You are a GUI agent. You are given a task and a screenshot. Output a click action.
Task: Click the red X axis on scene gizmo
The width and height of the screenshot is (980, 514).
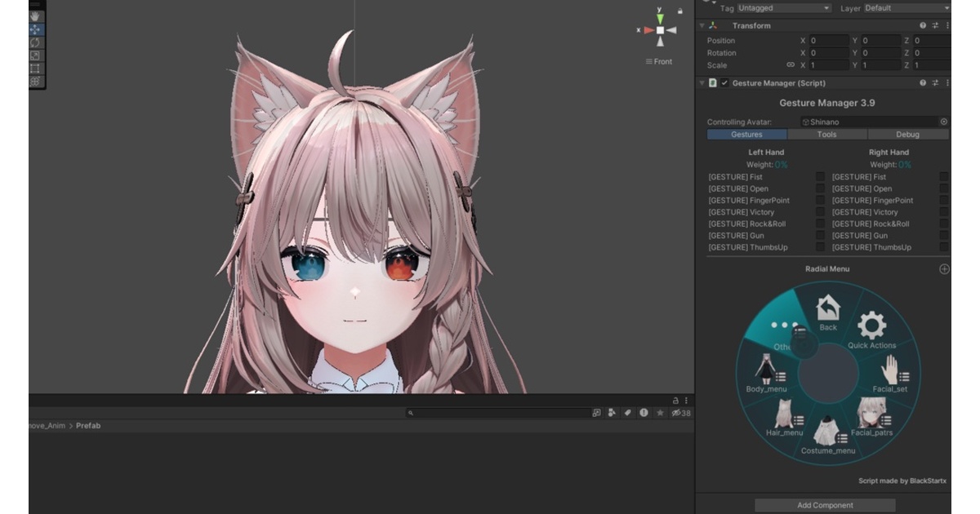click(648, 30)
